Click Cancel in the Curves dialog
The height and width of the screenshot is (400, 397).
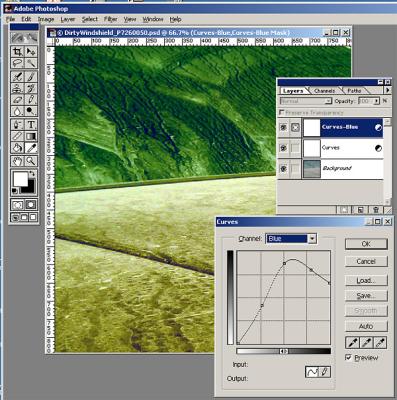[x=366, y=261]
